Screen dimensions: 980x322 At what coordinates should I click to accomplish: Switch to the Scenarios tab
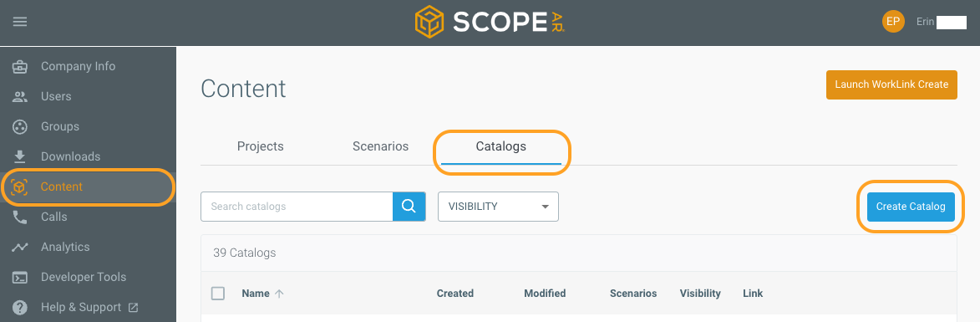point(381,146)
